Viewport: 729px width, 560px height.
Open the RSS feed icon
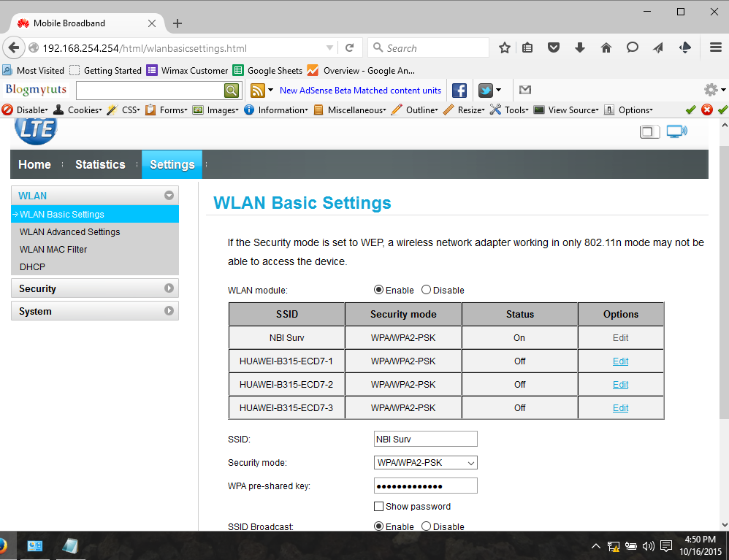[x=258, y=90]
